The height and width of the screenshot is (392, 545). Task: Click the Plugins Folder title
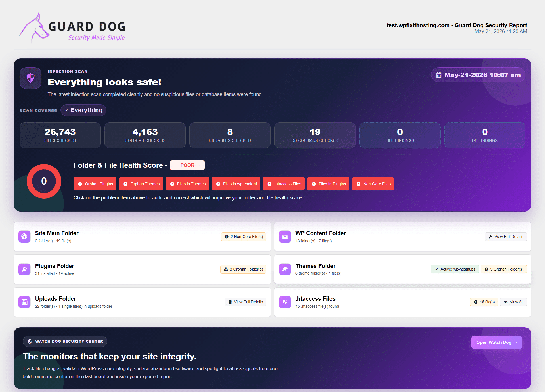coord(54,266)
